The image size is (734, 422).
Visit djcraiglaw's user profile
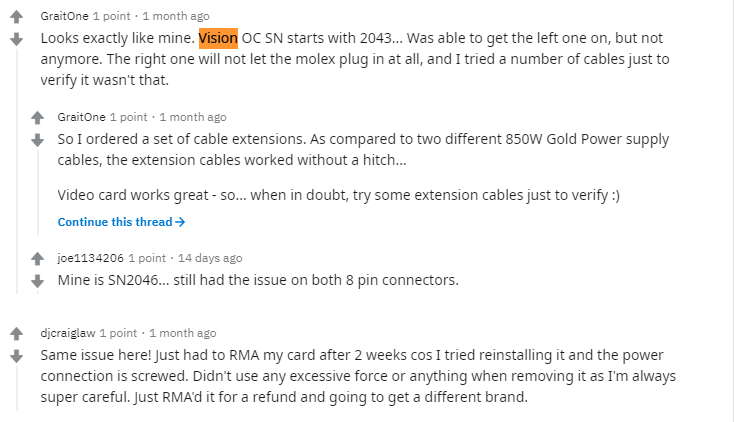tap(68, 333)
